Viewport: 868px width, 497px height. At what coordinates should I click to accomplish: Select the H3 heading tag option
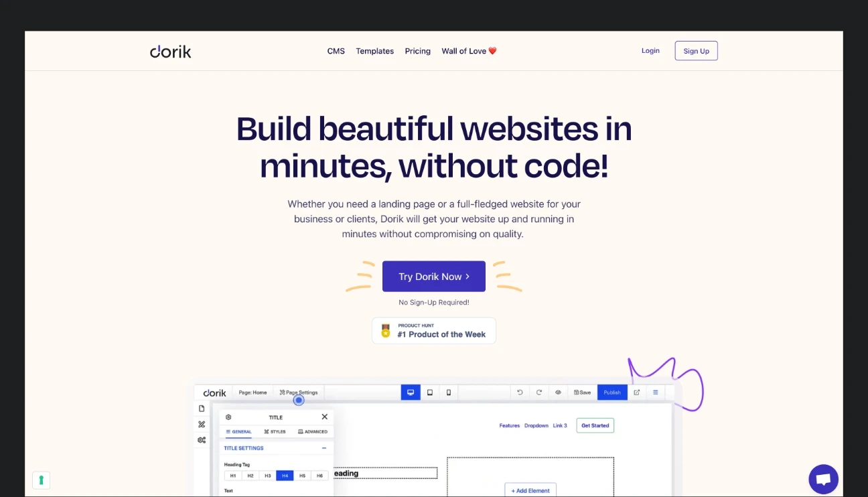coord(268,476)
